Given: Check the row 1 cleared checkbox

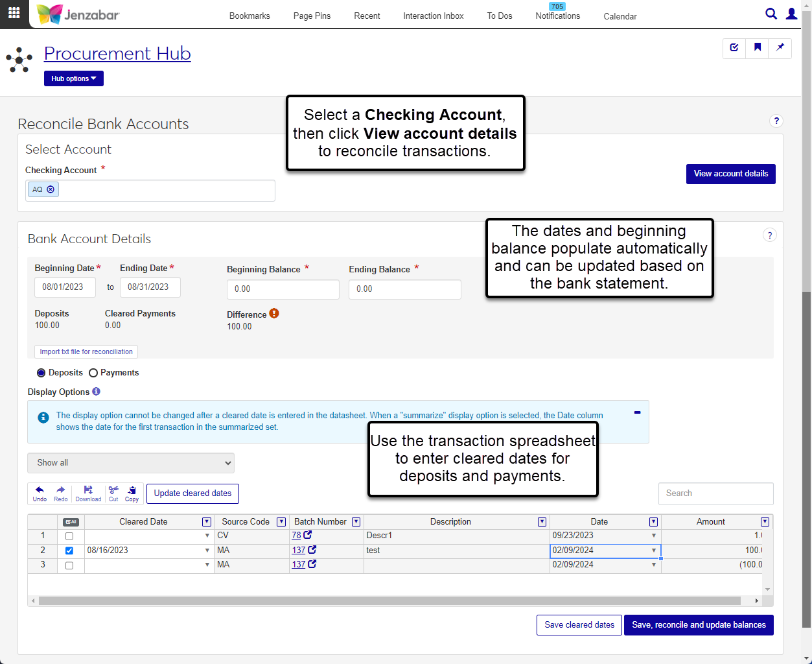Looking at the screenshot, I should pyautogui.click(x=69, y=536).
